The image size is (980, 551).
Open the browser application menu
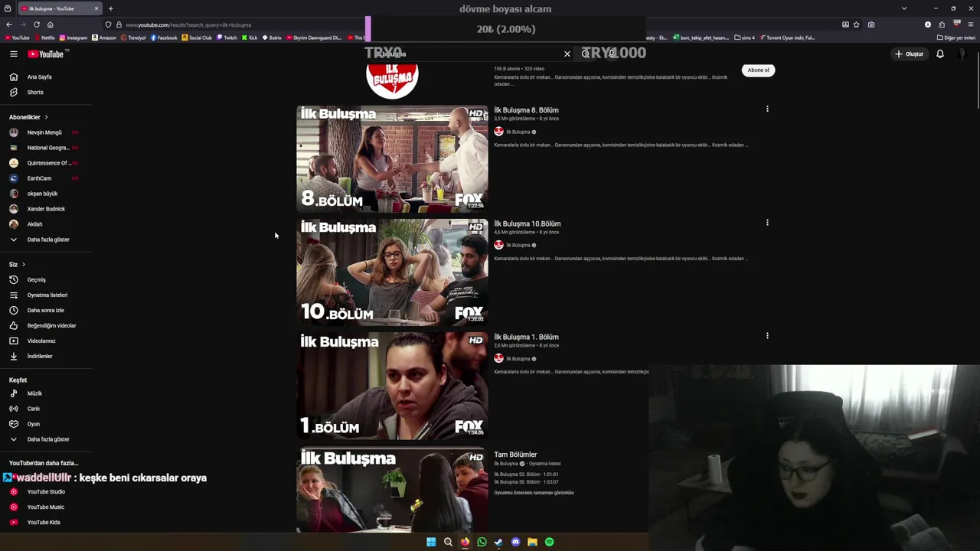[971, 24]
